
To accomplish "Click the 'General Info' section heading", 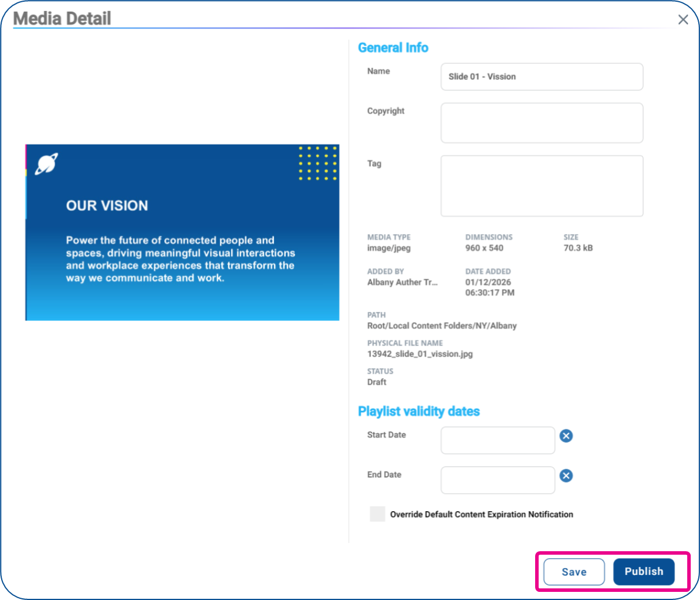I will coord(393,48).
